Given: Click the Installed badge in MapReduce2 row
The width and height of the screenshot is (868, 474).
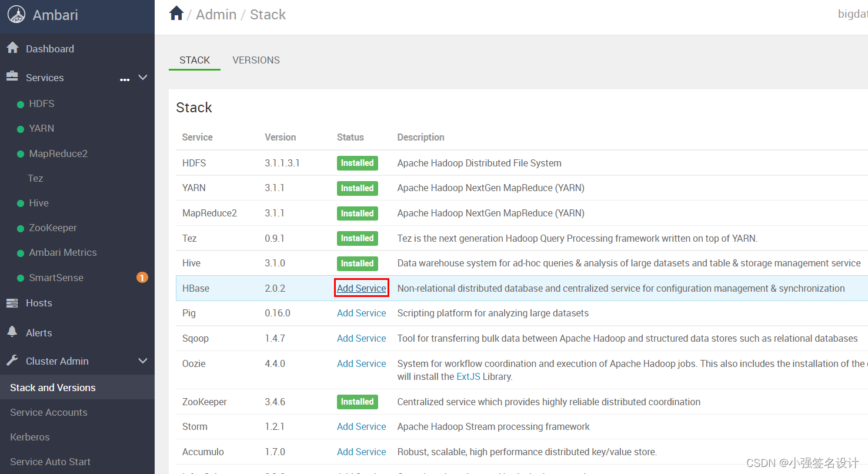Looking at the screenshot, I should pyautogui.click(x=358, y=213).
